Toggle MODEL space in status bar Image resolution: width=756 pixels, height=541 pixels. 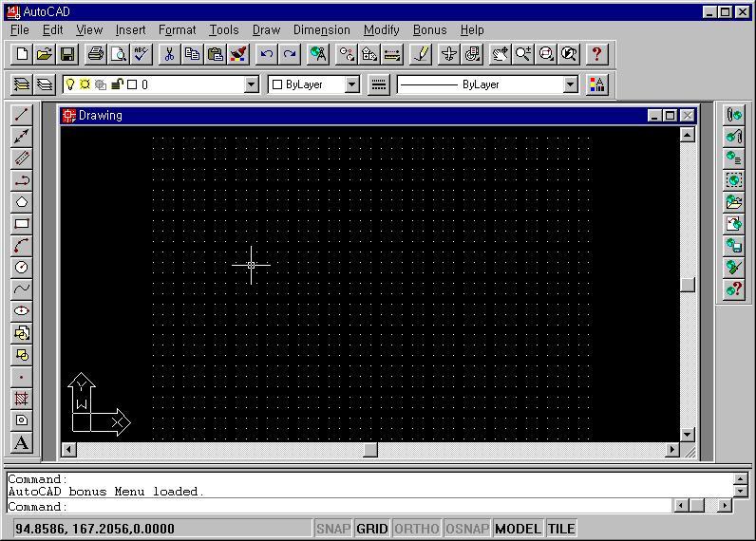518,529
